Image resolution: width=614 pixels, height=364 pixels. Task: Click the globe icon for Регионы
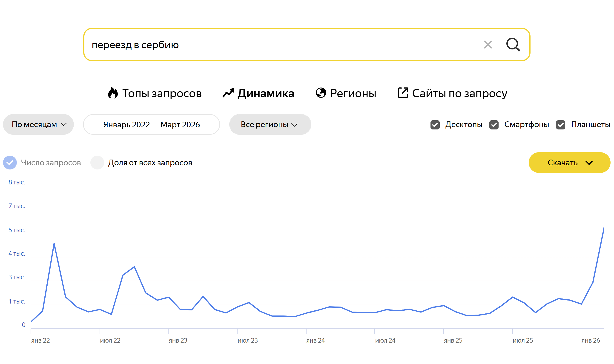(321, 93)
